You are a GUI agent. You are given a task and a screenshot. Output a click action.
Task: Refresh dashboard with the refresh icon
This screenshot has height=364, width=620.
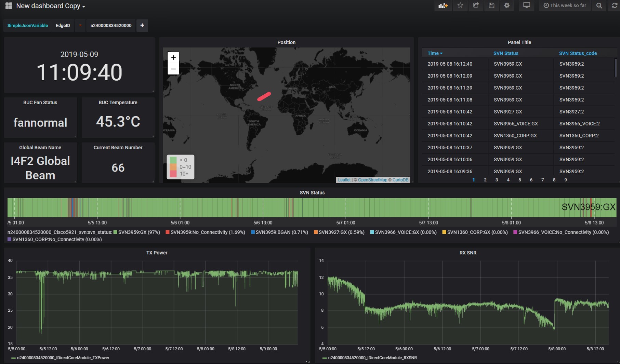coord(614,5)
